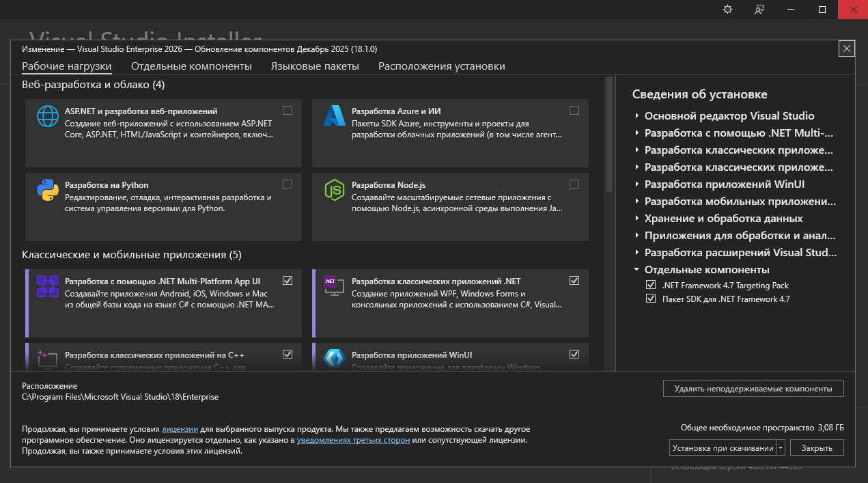Image resolution: width=868 pixels, height=483 pixels.
Task: Click the Azure development workload icon
Action: pyautogui.click(x=335, y=116)
